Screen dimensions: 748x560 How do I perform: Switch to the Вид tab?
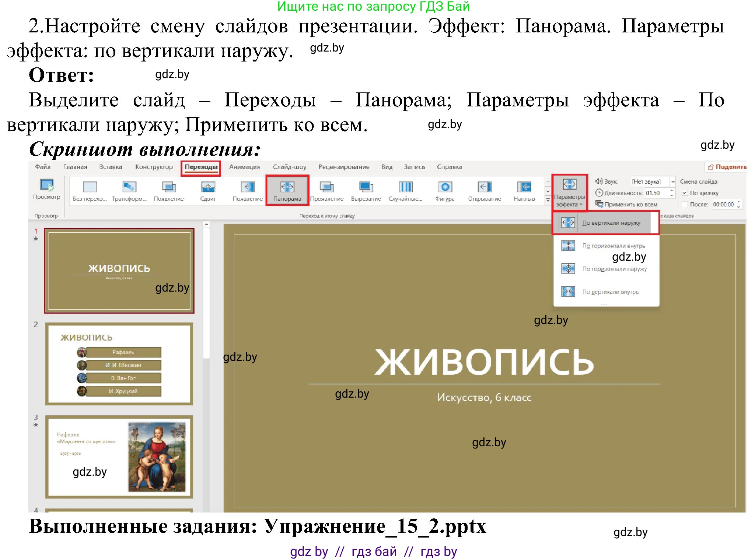click(387, 167)
